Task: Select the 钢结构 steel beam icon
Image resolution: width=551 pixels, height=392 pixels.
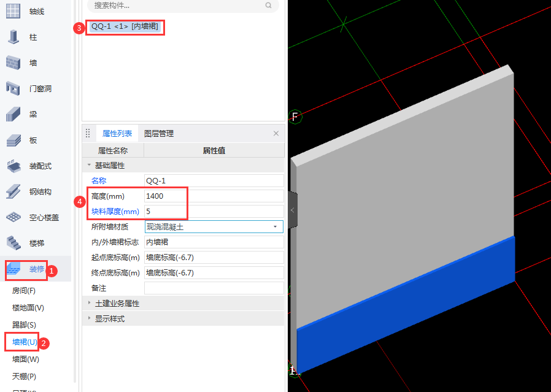Action: [x=13, y=191]
